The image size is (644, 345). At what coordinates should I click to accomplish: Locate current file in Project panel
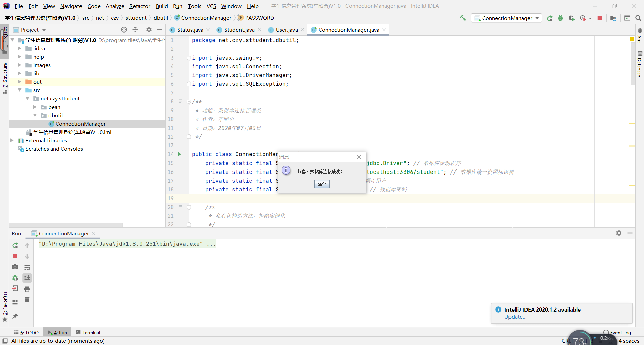[124, 30]
